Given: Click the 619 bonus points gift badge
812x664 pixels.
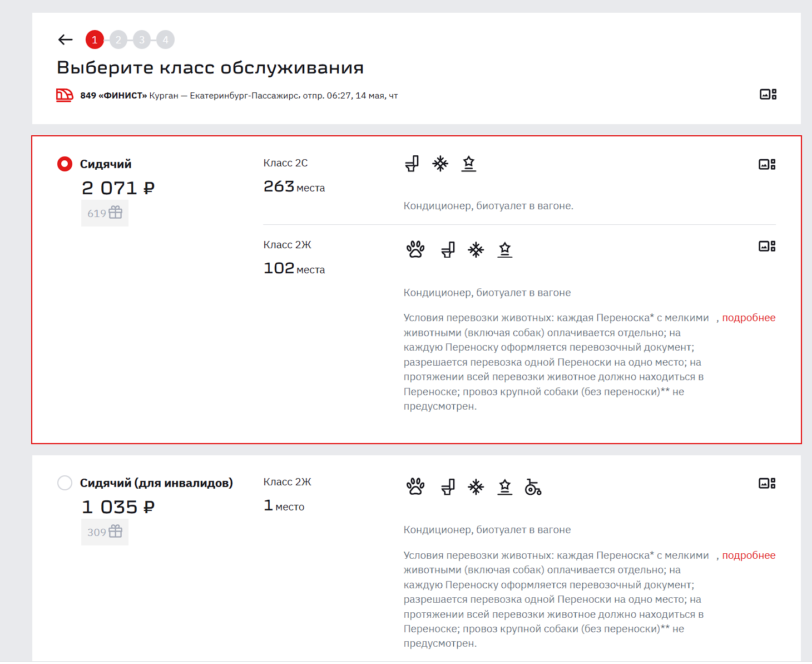Looking at the screenshot, I should [x=105, y=213].
